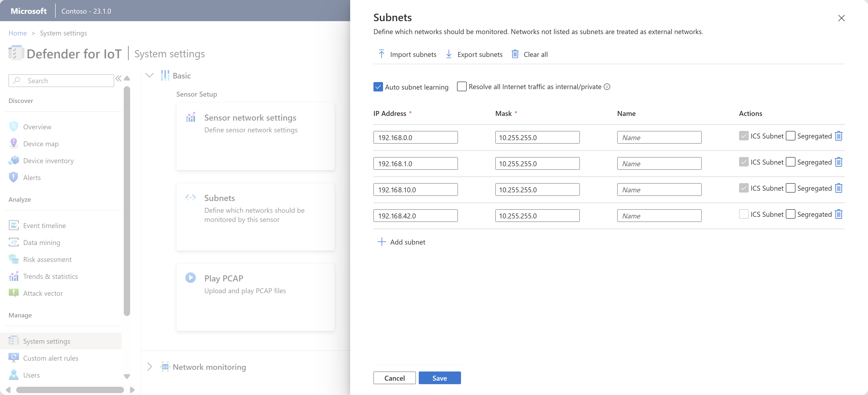Select System settings menu item
This screenshot has height=395, width=868.
tap(46, 341)
